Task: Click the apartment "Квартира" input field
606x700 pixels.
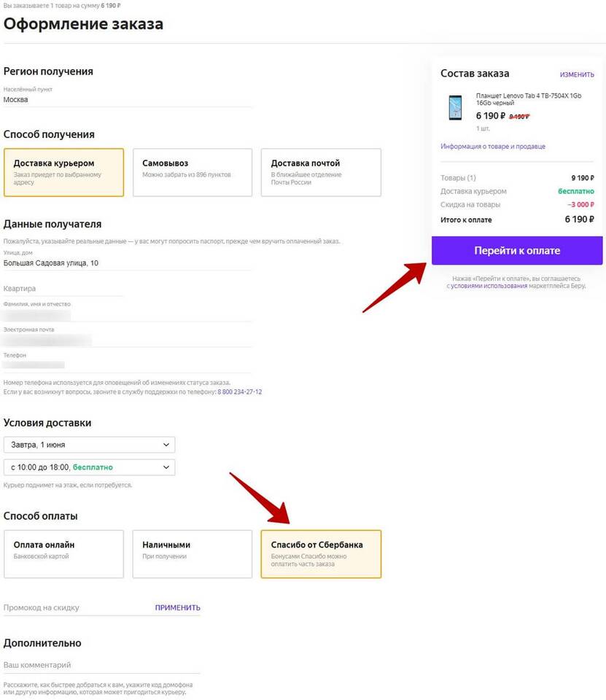Action: [x=62, y=289]
